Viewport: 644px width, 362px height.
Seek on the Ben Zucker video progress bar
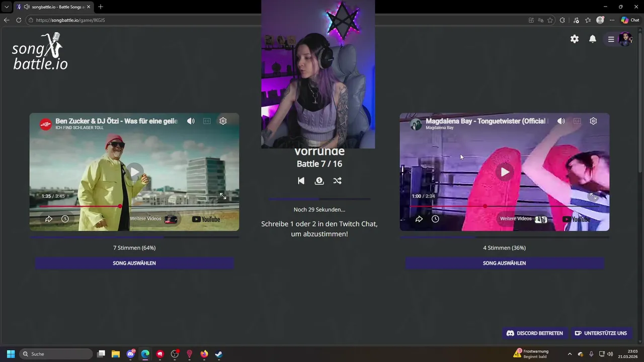(134, 206)
